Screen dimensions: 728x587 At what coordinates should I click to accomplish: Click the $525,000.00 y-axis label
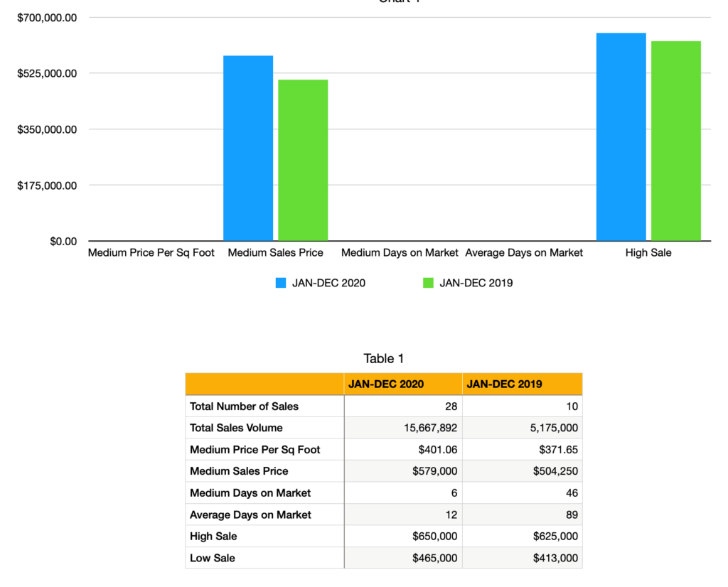point(47,73)
